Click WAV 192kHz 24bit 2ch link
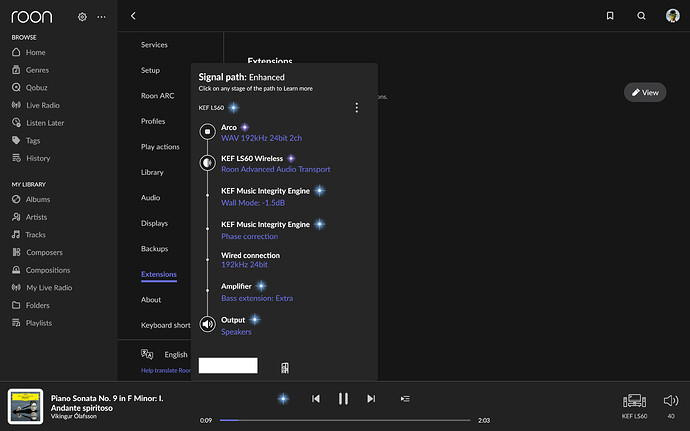This screenshot has width=690, height=431. click(261, 138)
